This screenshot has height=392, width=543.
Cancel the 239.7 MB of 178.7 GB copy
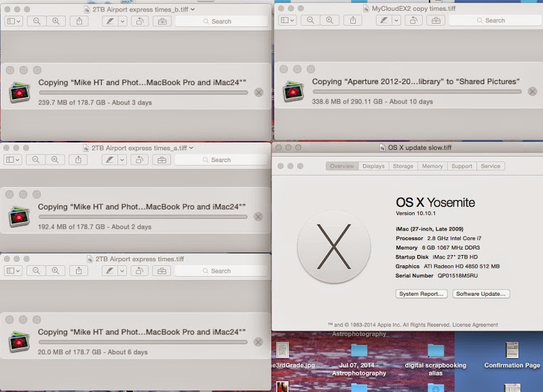point(259,92)
